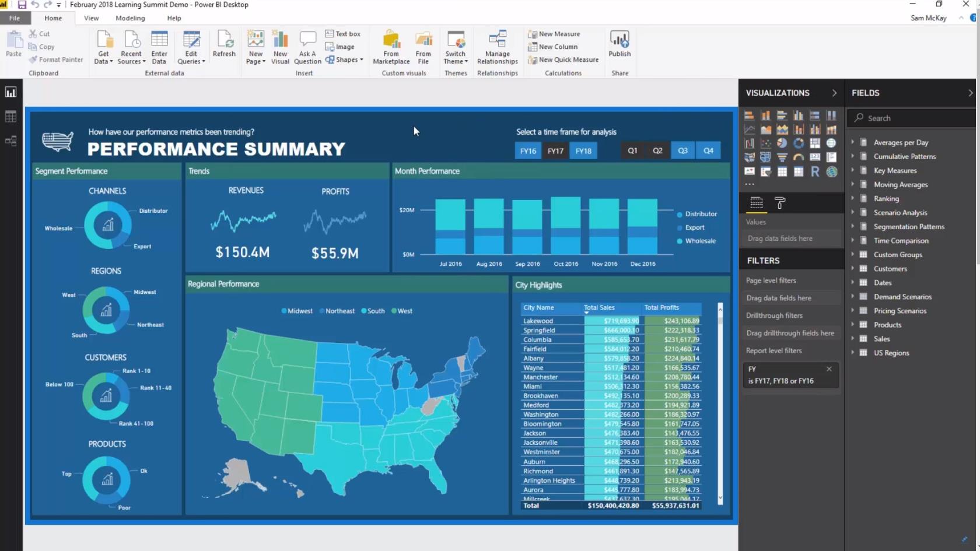Select the Line chart visual
The image size is (980, 551).
click(750, 129)
